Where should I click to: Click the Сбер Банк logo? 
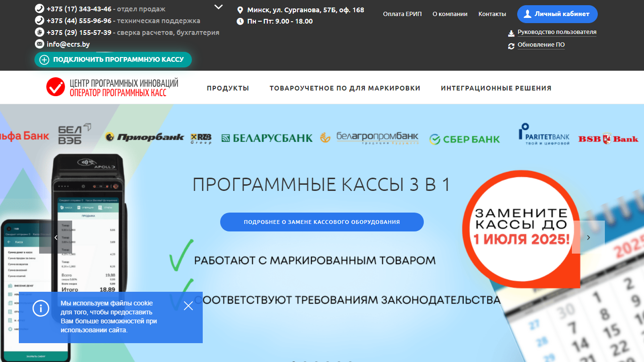click(464, 139)
